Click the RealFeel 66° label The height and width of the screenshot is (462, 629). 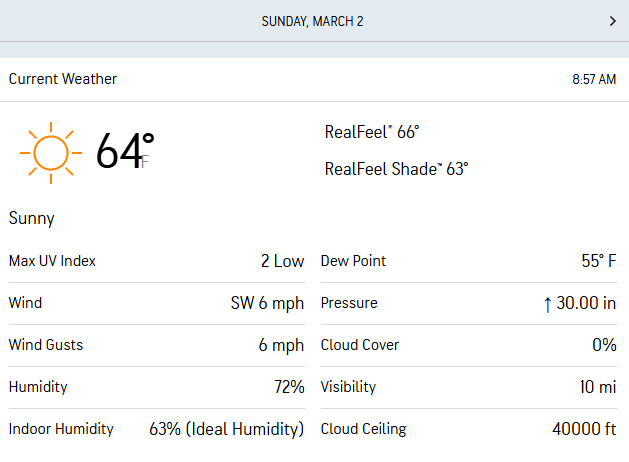pos(372,132)
